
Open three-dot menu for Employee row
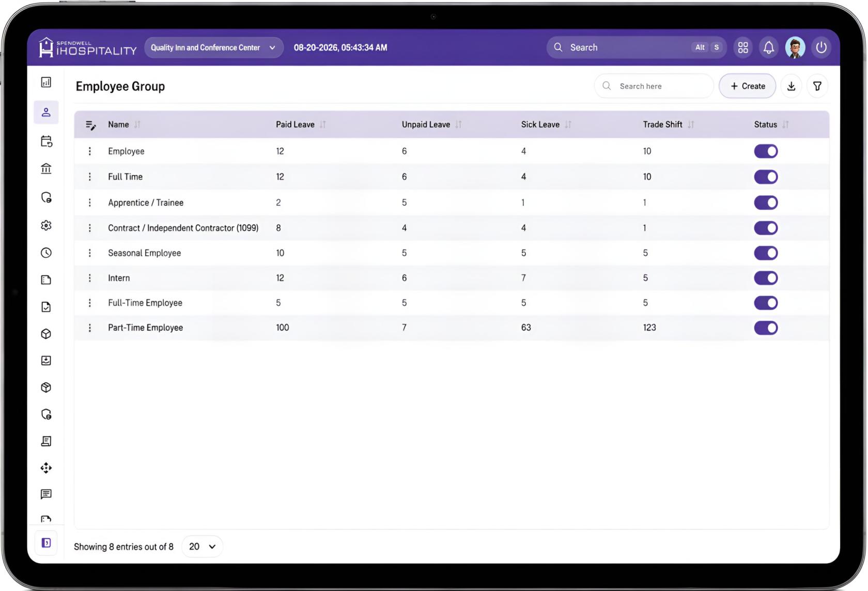pyautogui.click(x=90, y=151)
